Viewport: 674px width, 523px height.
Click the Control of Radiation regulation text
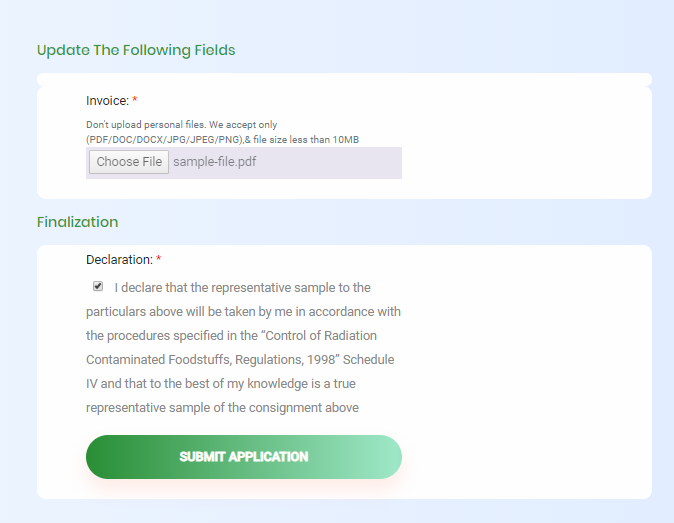321,336
